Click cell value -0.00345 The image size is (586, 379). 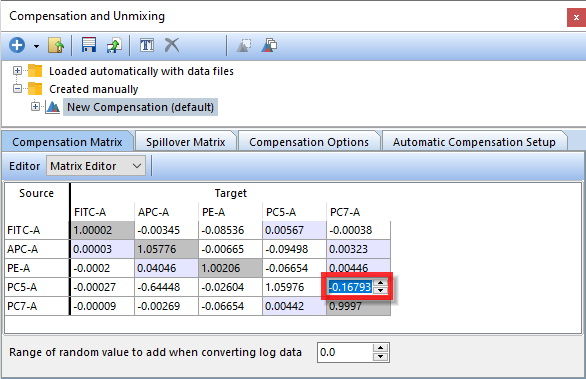pos(166,230)
